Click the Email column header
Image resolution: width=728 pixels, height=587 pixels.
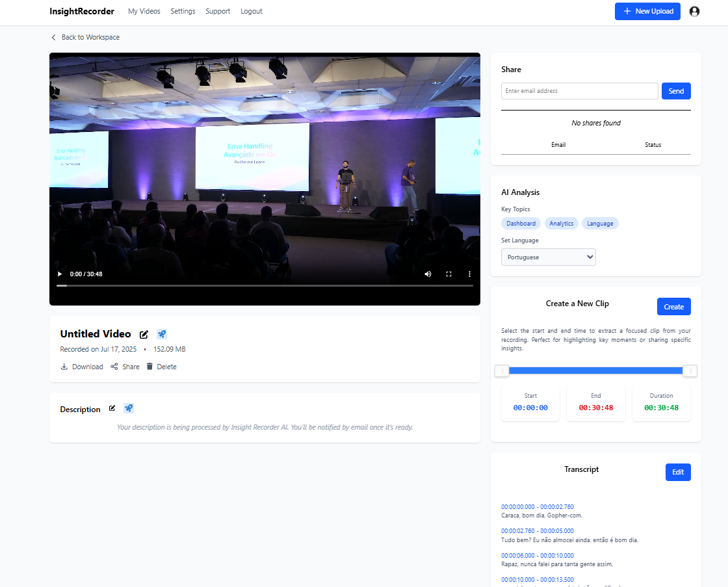point(558,145)
